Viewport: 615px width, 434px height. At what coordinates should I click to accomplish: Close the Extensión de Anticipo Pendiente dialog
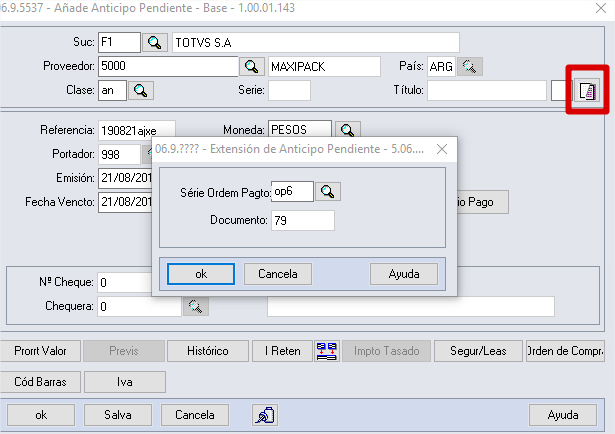pyautogui.click(x=442, y=149)
